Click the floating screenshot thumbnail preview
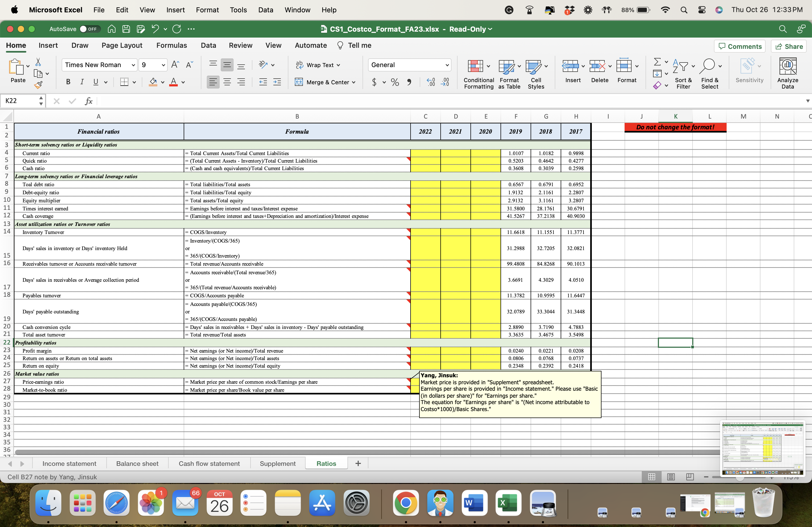 click(x=763, y=448)
